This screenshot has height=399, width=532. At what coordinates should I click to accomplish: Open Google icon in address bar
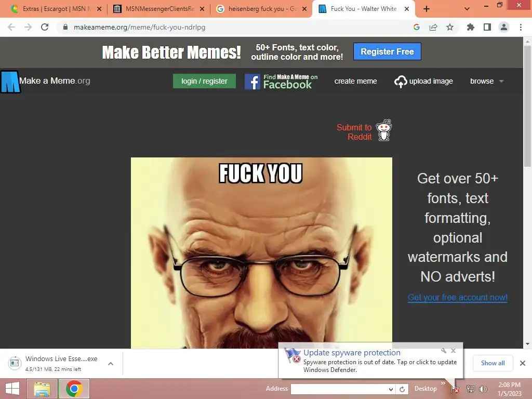tap(417, 27)
